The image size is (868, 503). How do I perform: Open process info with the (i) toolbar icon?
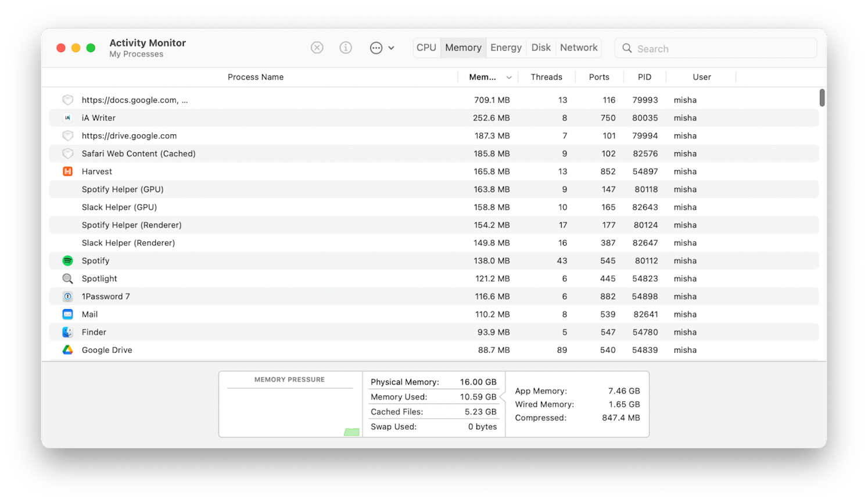[346, 48]
